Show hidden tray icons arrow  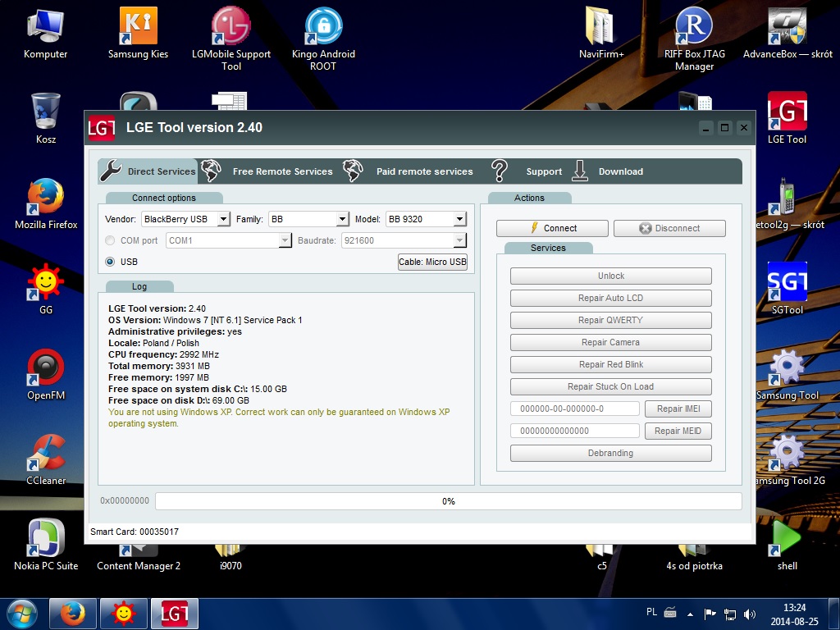point(690,614)
